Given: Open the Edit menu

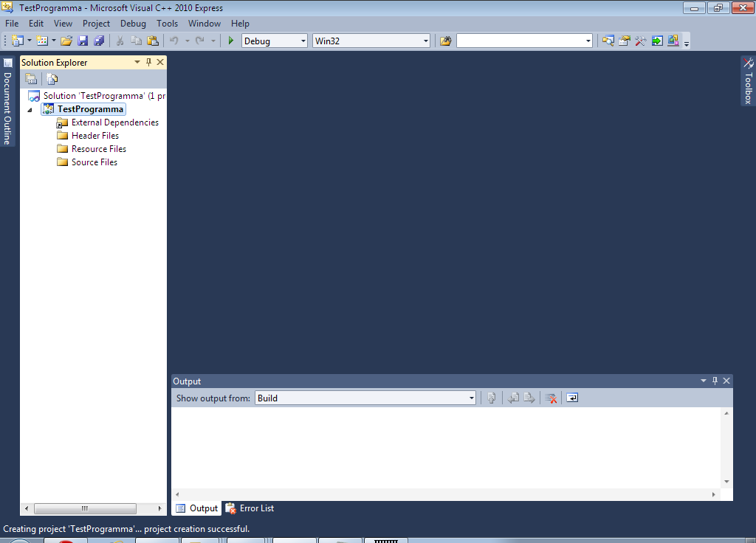Looking at the screenshot, I should pyautogui.click(x=36, y=24).
